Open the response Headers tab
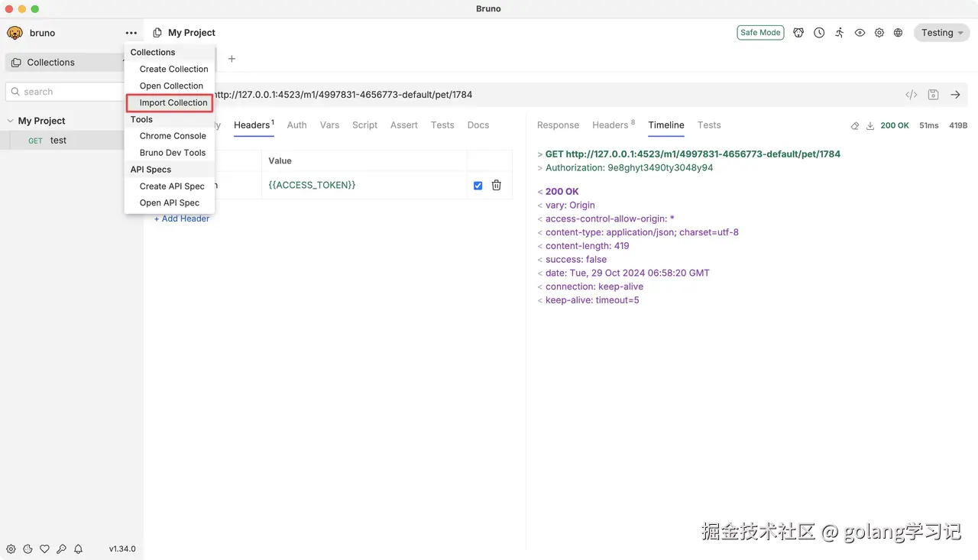This screenshot has height=560, width=978. pyautogui.click(x=614, y=125)
